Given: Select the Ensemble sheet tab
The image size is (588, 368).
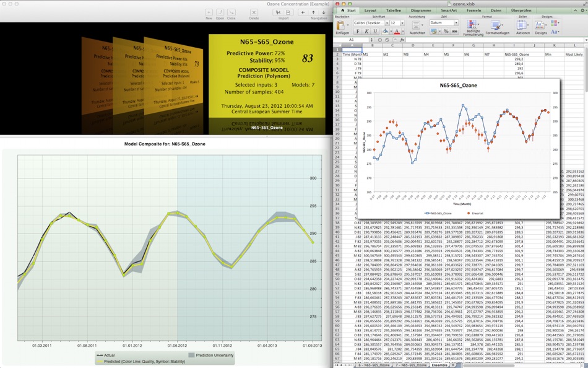Looking at the screenshot, I should (438, 365).
